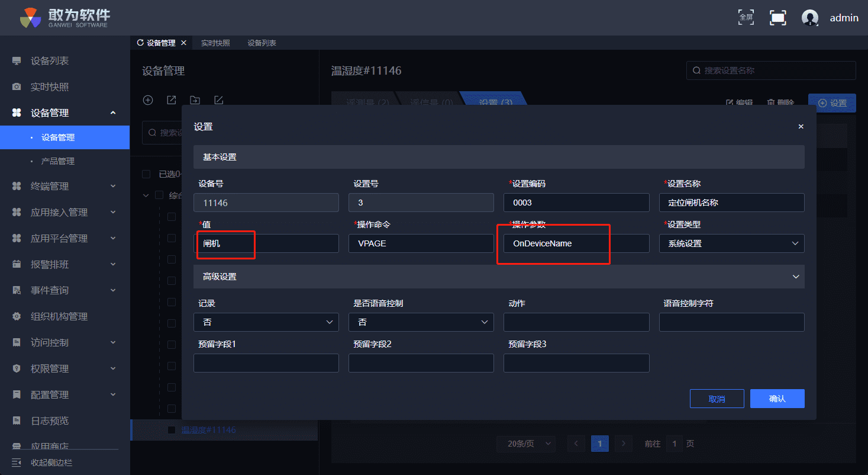Click the empty 动作 input field
Screen dimensions: 868x475
pos(576,322)
